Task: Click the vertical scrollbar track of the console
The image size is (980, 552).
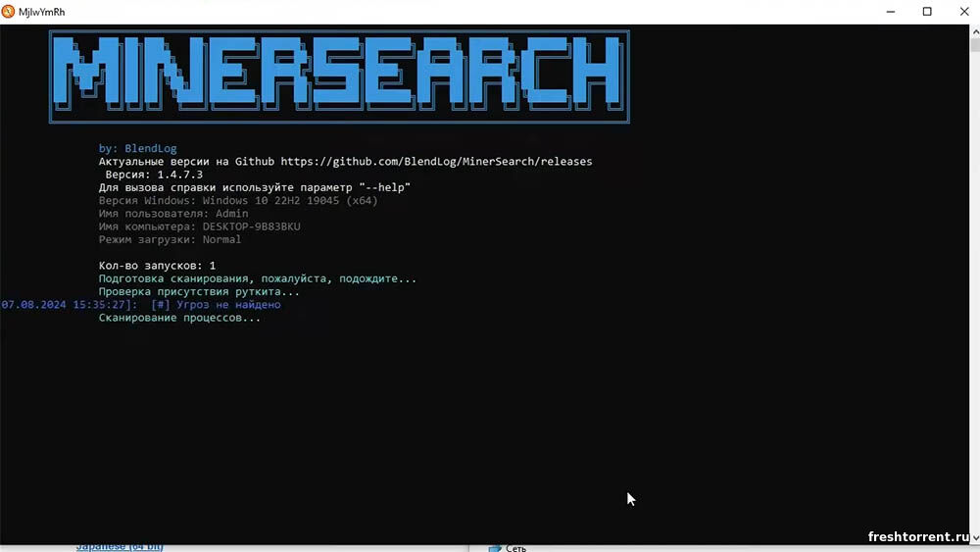Action: click(974, 294)
